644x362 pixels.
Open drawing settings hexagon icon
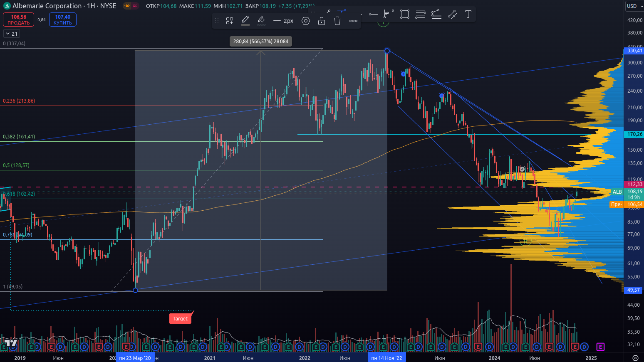pyautogui.click(x=306, y=21)
